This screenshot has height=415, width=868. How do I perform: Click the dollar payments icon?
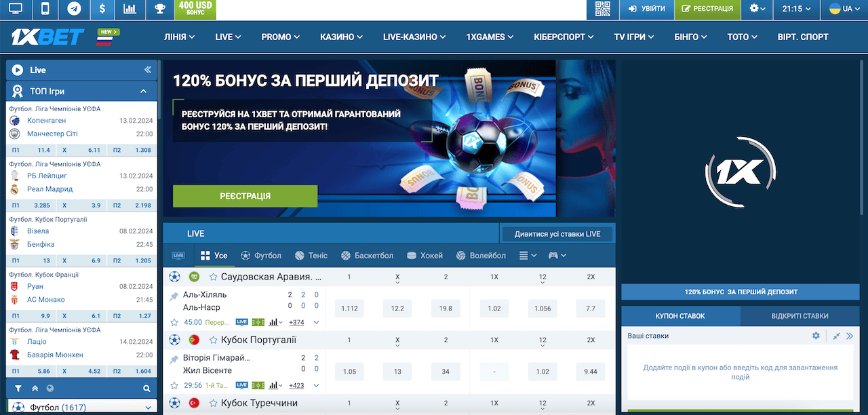[x=102, y=9]
